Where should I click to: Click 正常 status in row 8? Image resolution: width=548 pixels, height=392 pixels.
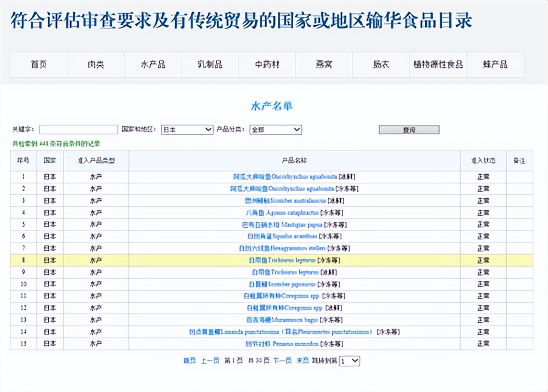pos(483,260)
